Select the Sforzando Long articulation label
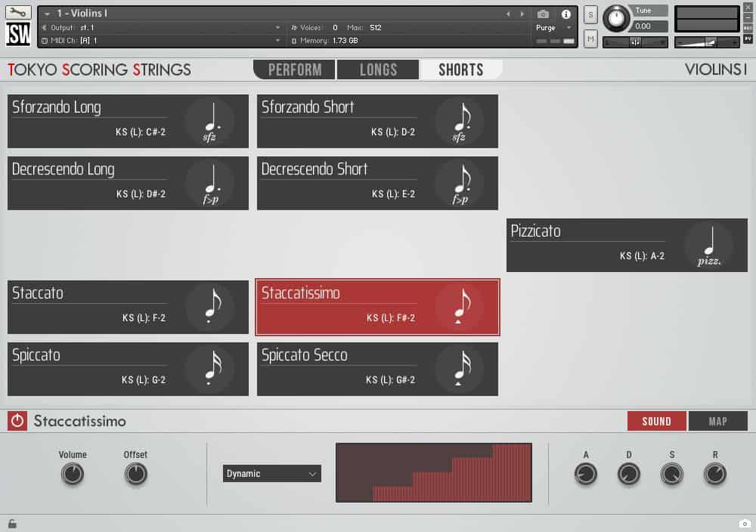 [57, 107]
